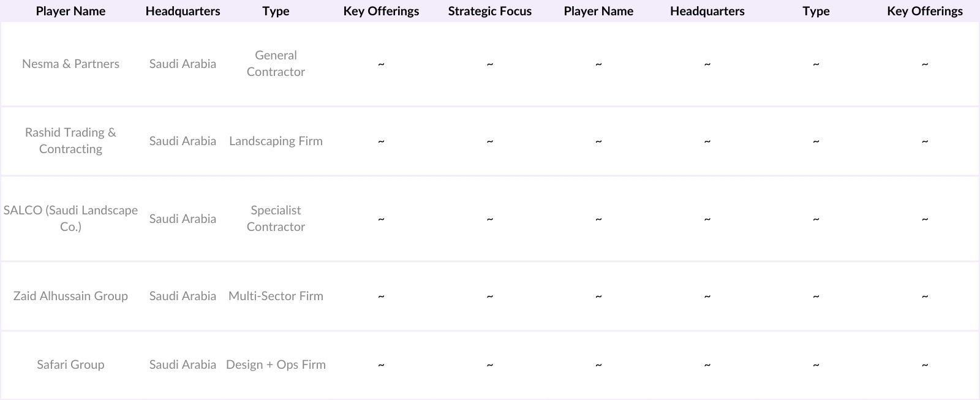The width and height of the screenshot is (980, 400).
Task: Click the Specialist Contractor type cell
Action: coord(276,219)
